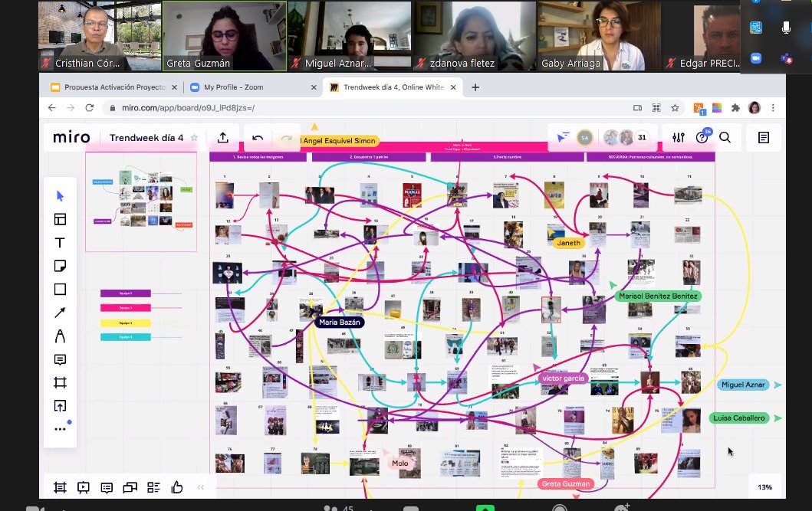This screenshot has height=511, width=812.
Task: Click Gaby Arriaga's video tile
Action: pos(599,36)
